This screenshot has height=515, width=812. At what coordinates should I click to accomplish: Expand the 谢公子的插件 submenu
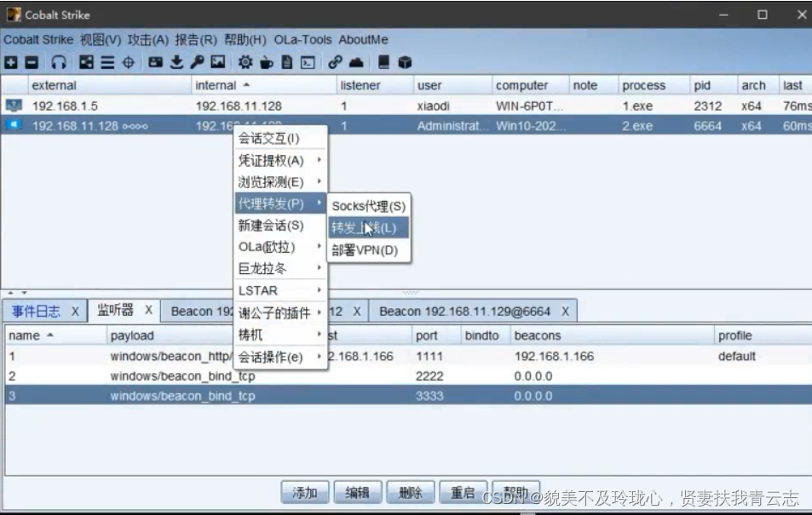280,312
